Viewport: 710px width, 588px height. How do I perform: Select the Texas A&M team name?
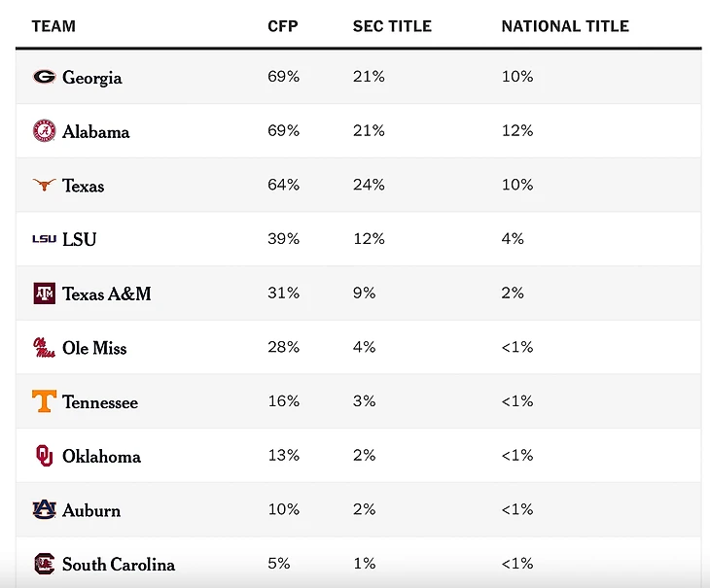107,294
